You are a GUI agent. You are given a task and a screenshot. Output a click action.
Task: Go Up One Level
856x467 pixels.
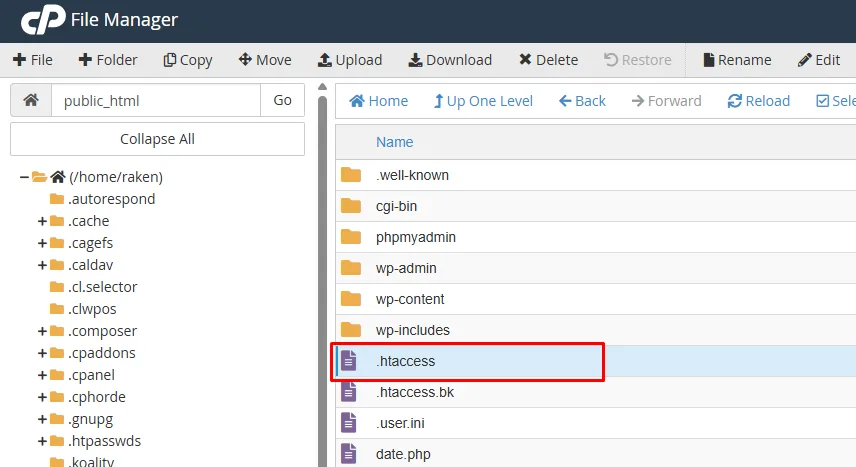click(x=483, y=101)
